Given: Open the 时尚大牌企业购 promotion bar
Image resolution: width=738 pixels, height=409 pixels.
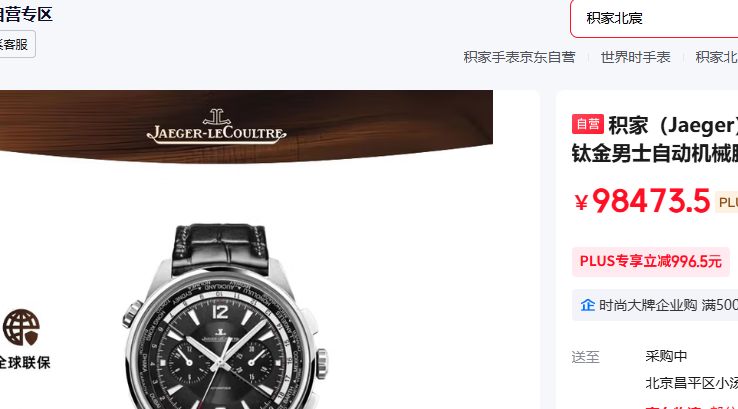Looking at the screenshot, I should point(655,305).
